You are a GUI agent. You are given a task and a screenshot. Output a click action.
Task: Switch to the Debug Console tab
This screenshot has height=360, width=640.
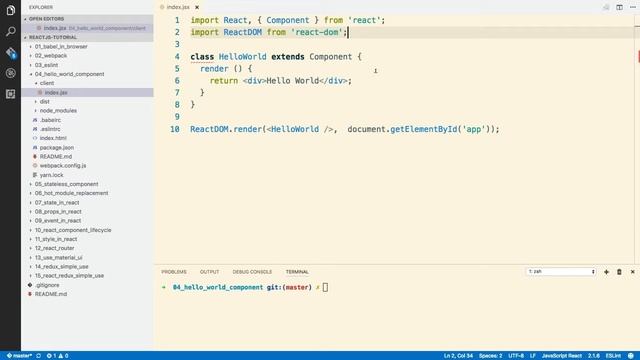pos(252,272)
